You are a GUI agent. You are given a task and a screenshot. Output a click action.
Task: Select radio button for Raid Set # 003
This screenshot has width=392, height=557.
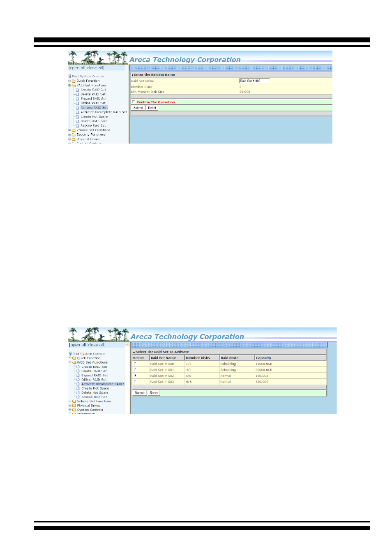(x=135, y=382)
